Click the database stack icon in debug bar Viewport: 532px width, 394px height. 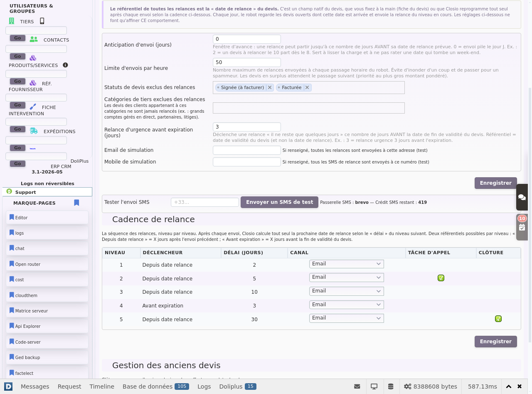[391, 387]
